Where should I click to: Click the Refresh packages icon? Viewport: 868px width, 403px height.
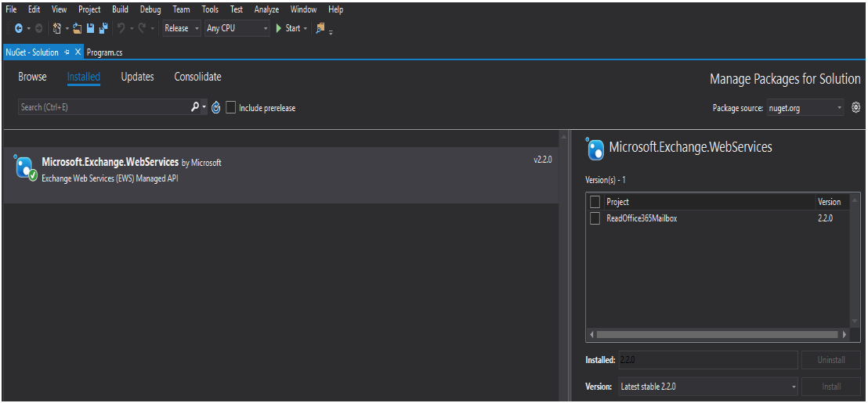(216, 107)
